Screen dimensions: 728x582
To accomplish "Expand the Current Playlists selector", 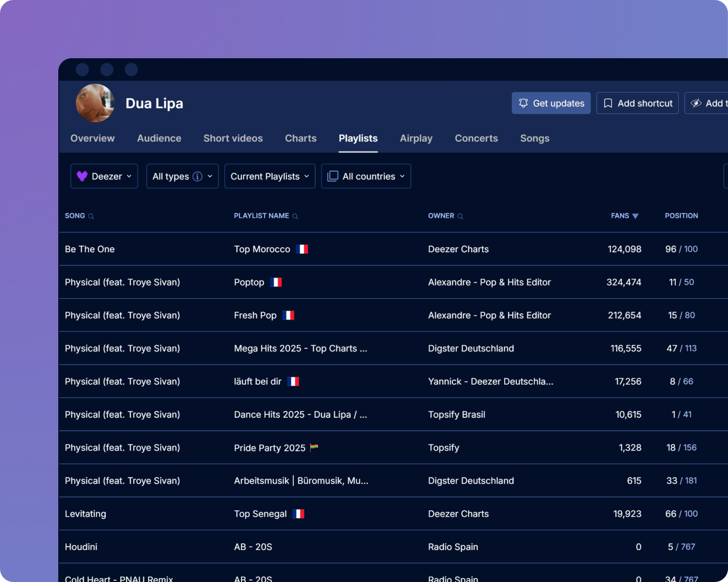I will [x=270, y=176].
